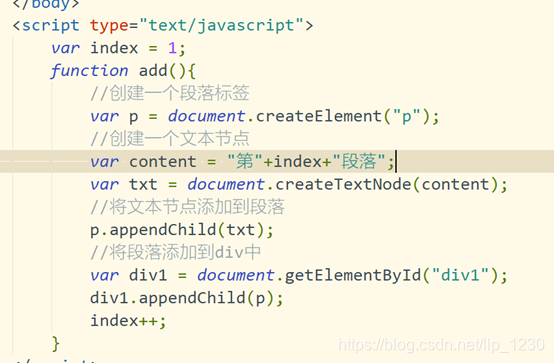The height and width of the screenshot is (363, 554).
Task: Click 'var' keyword before 'div1 ='
Action: 105,275
